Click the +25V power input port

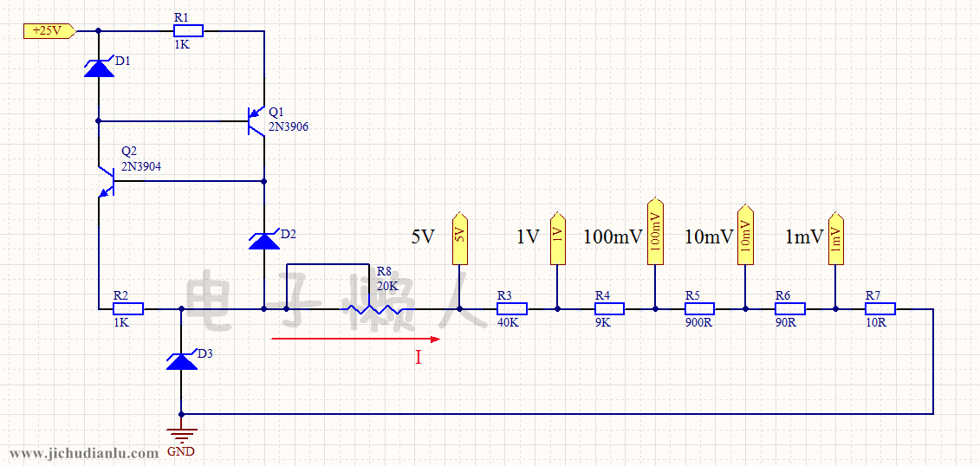click(49, 31)
